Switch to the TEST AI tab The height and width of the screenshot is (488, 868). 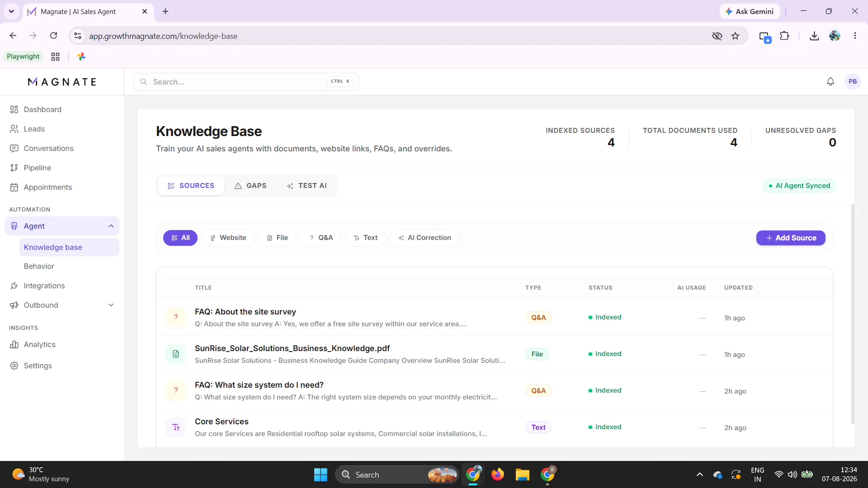tap(307, 186)
